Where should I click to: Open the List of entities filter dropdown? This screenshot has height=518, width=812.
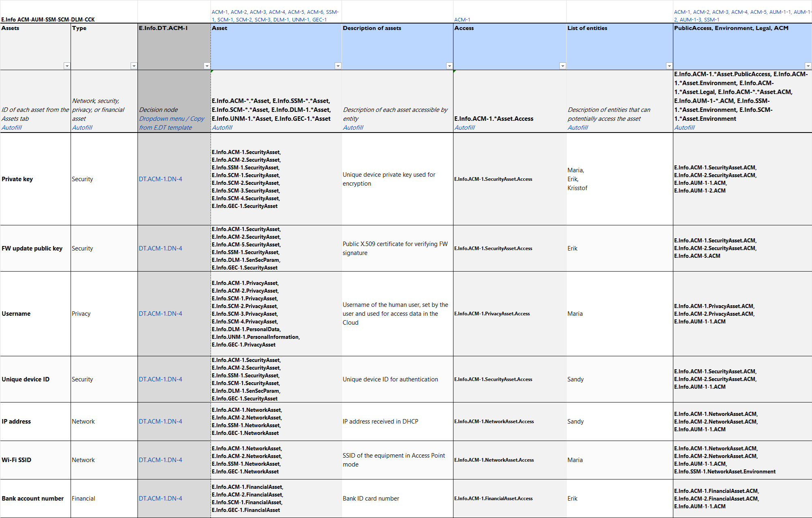669,66
